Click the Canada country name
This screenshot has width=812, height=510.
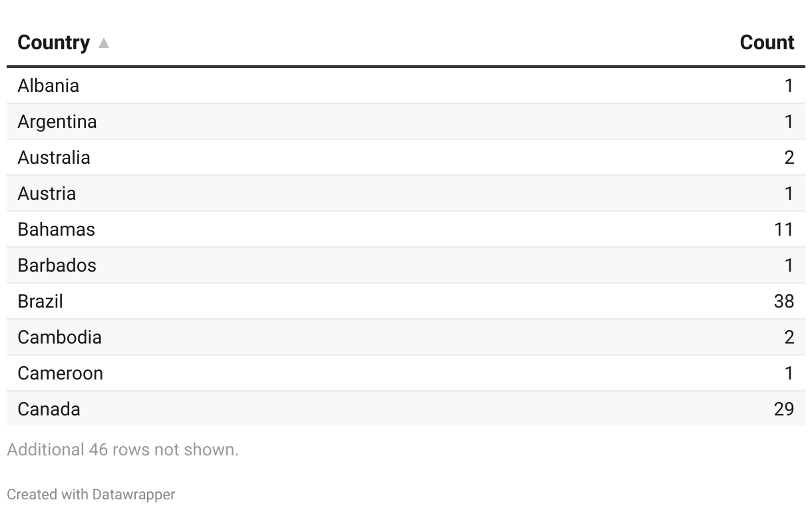[x=49, y=409]
